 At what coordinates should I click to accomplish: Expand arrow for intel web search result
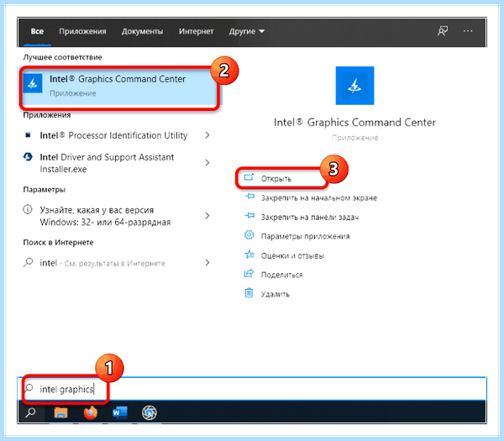point(207,263)
